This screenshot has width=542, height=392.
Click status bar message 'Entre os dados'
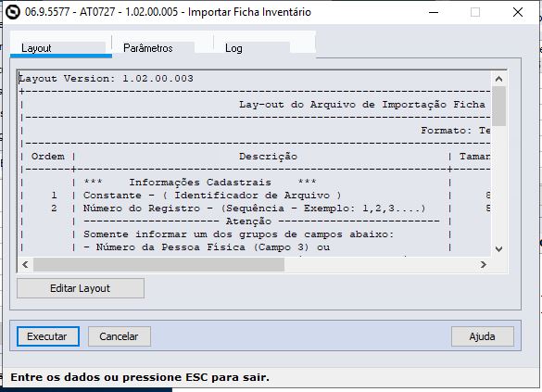coord(140,377)
